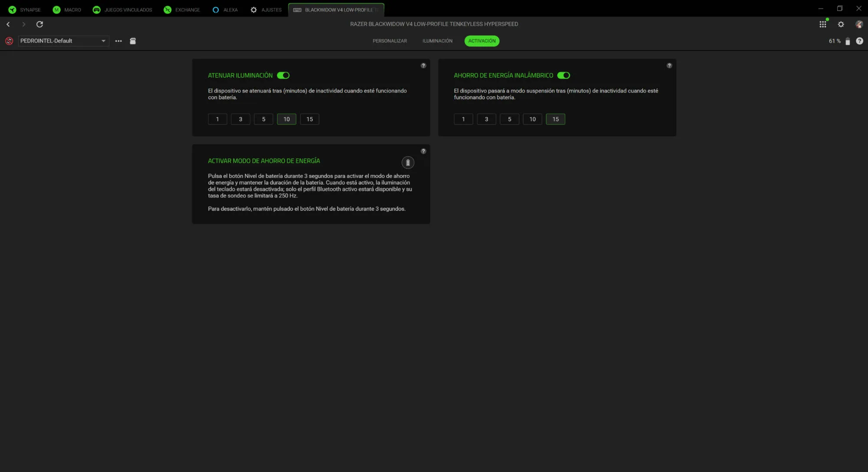Click the Activar Modo de Ahorro de Energía heading
The height and width of the screenshot is (472, 868).
pyautogui.click(x=264, y=161)
